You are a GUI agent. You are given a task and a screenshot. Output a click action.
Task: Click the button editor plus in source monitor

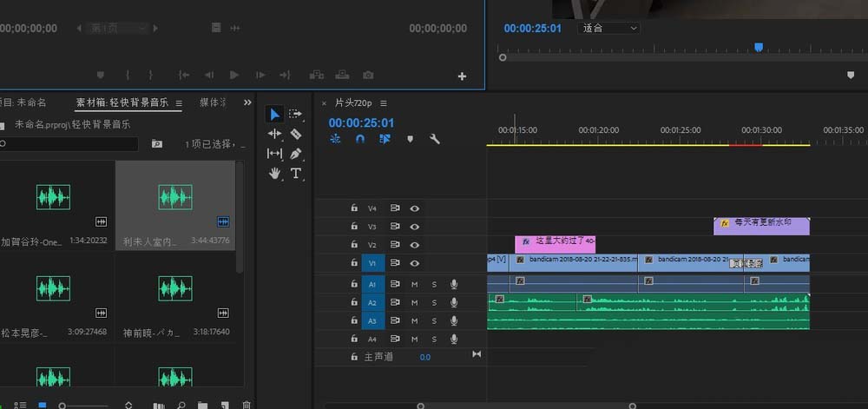pos(462,76)
